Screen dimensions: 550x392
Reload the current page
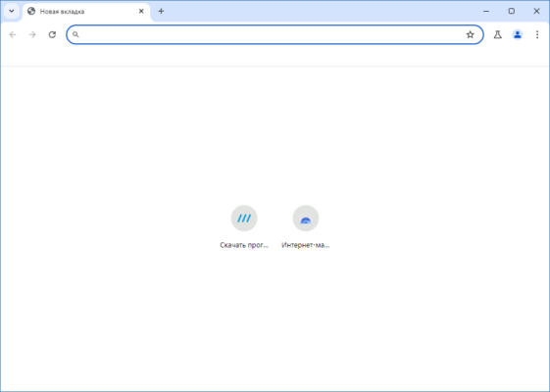click(x=52, y=34)
